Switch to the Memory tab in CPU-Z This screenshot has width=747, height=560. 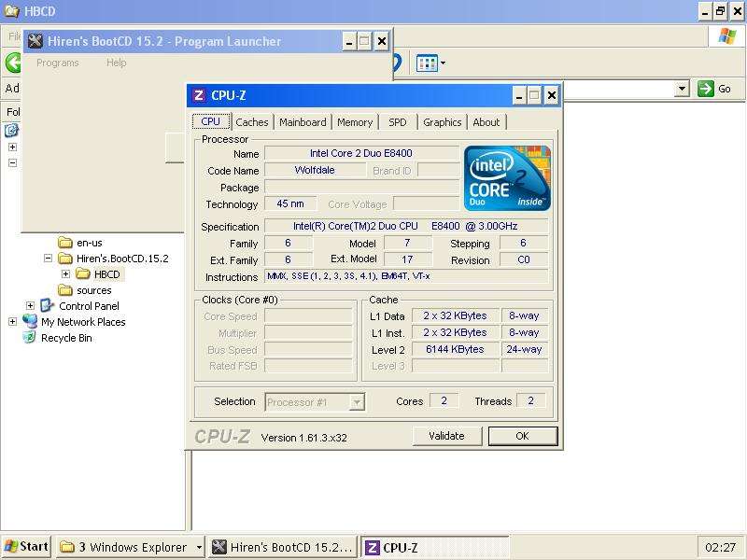[x=355, y=121]
